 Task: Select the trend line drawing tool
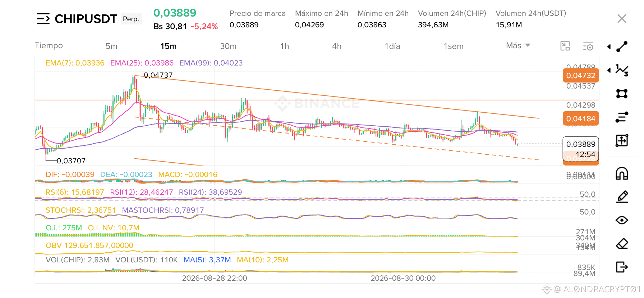[x=622, y=46]
